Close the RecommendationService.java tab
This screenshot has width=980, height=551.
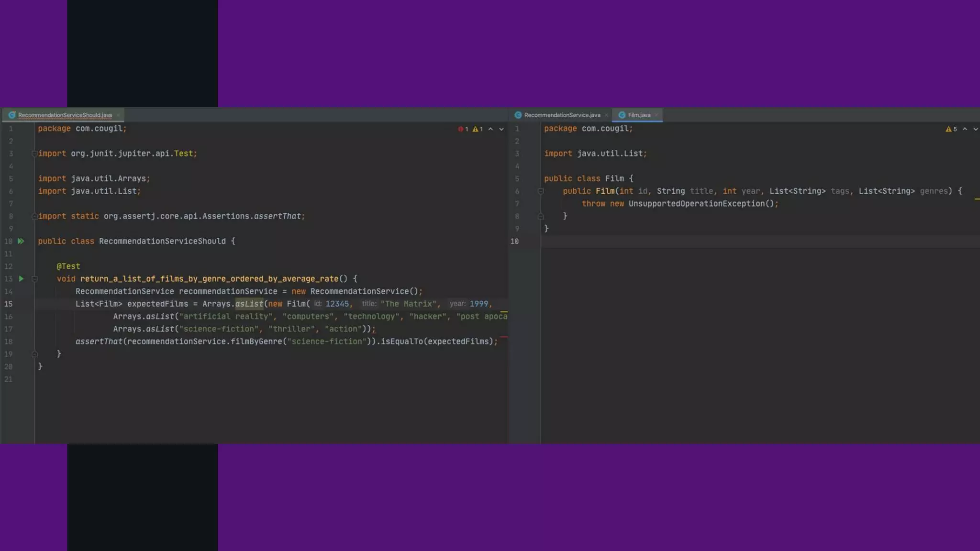click(606, 115)
